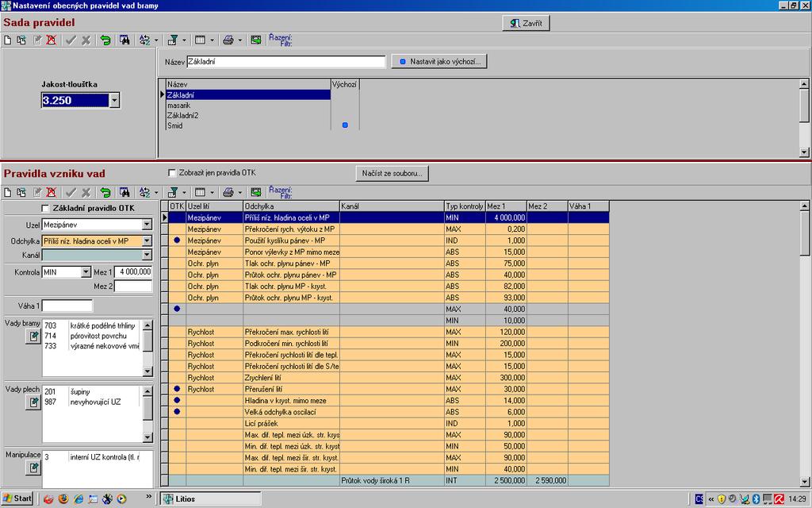
Task: Open print dropdown arrow in Pravidla vzniku vad toolbar
Action: 239,193
